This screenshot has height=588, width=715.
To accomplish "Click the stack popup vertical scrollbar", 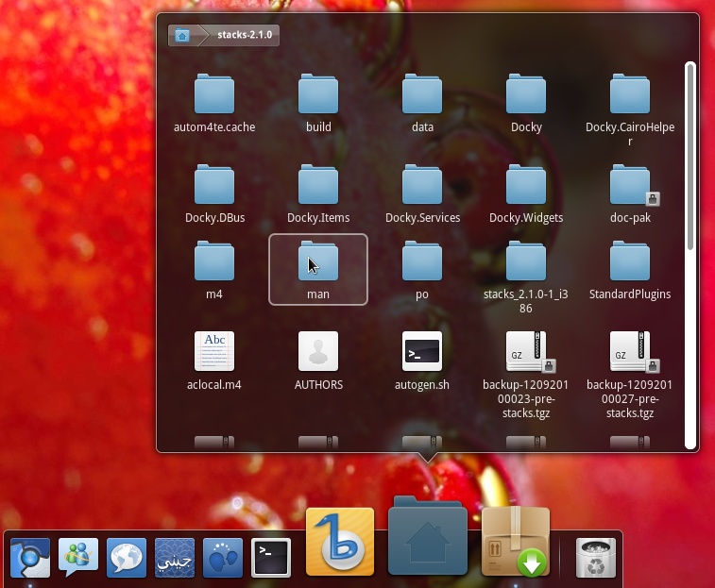I will click(690, 255).
